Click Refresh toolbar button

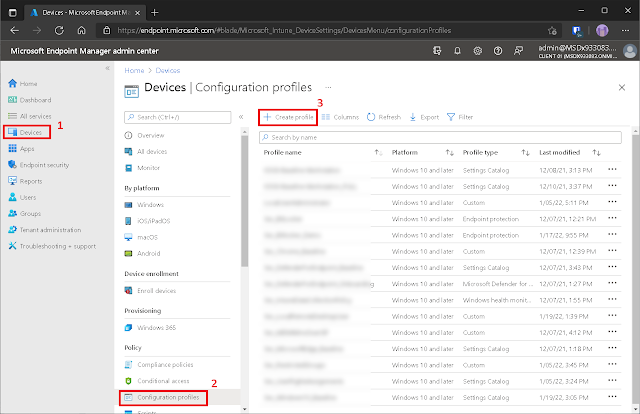(384, 117)
